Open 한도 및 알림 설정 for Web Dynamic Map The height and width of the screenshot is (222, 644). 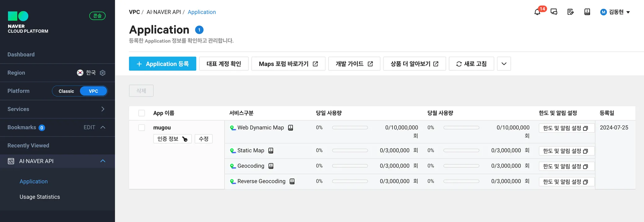pos(567,128)
